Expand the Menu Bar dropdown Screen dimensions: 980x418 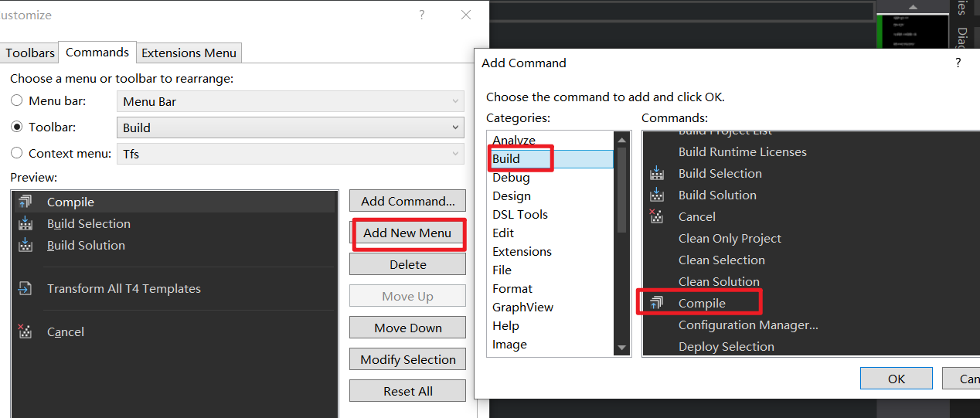coord(290,101)
